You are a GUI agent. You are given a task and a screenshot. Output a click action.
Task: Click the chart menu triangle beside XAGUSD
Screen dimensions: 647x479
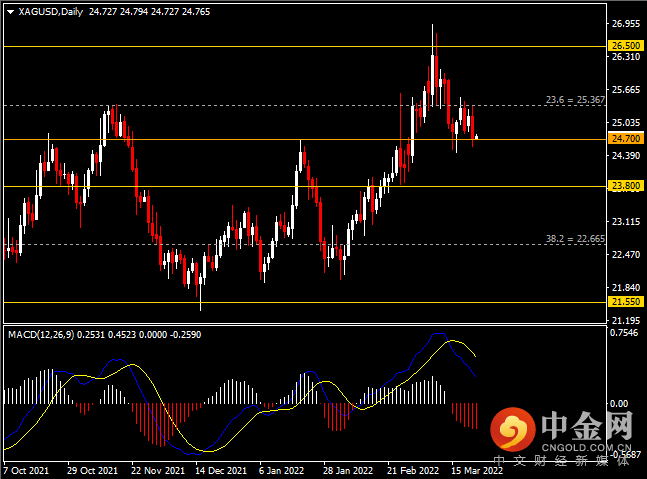coord(11,12)
